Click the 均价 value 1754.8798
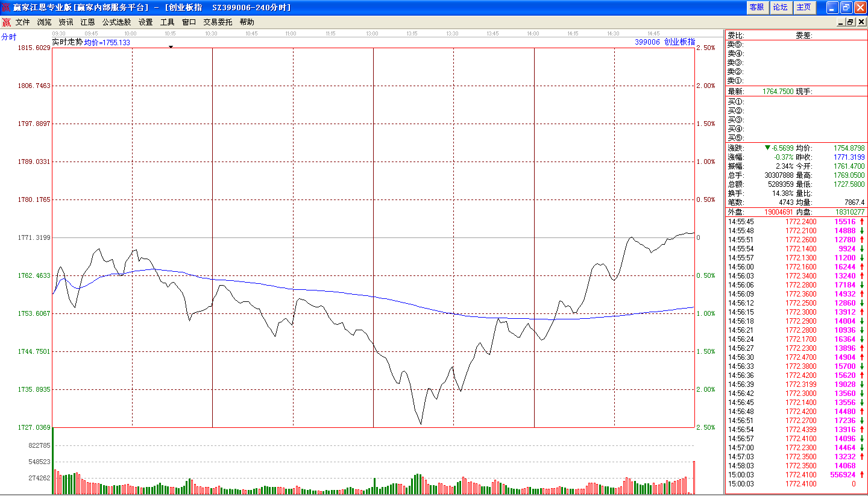868x496 pixels. pos(849,148)
